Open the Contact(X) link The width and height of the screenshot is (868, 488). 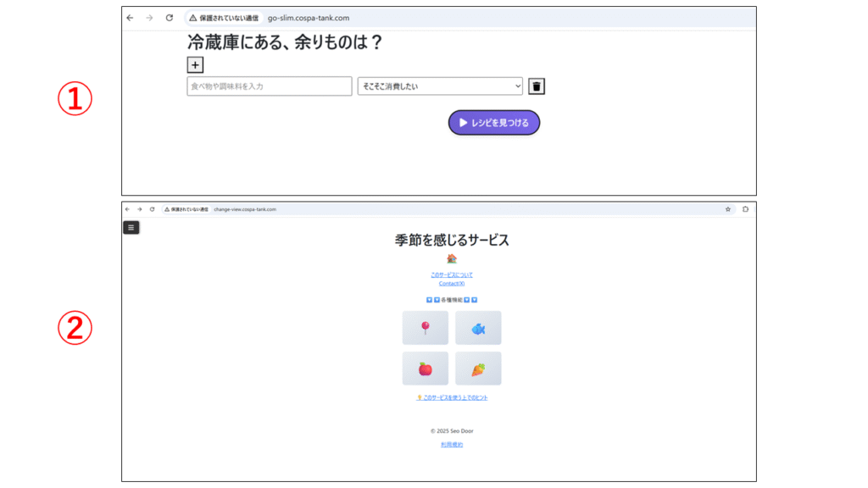[452, 283]
